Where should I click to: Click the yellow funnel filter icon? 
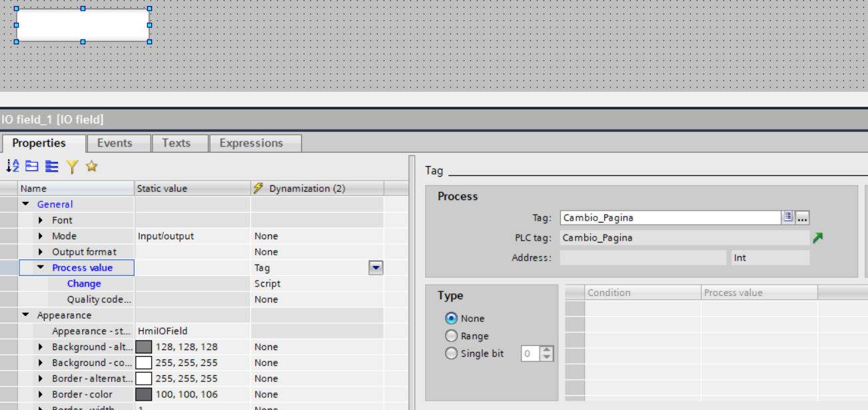point(72,166)
